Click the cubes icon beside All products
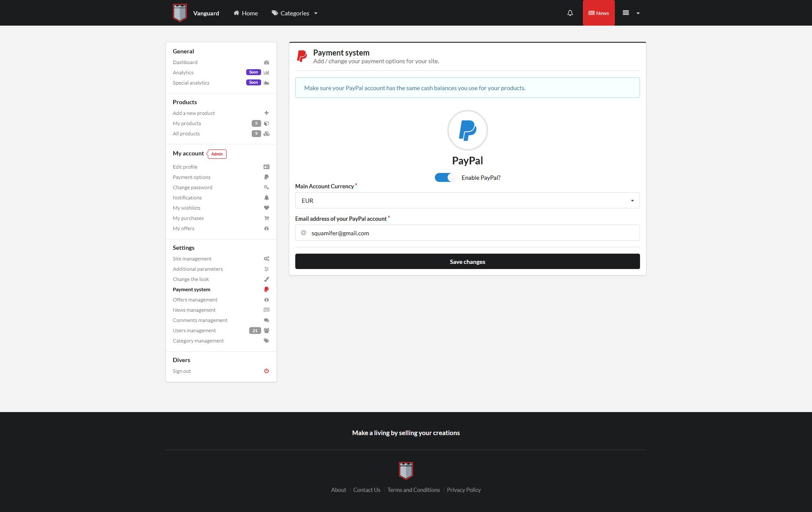812x512 pixels. [x=266, y=134]
